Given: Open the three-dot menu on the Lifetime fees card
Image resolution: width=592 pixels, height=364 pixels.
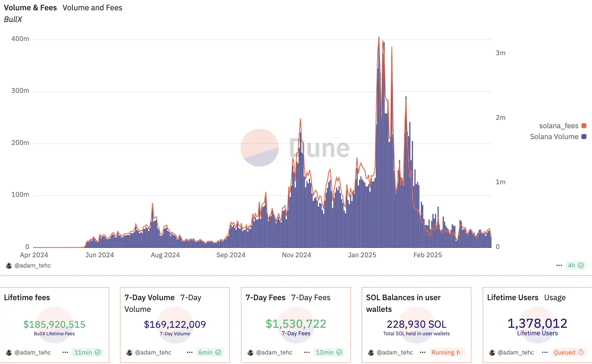Looking at the screenshot, I should click(65, 352).
